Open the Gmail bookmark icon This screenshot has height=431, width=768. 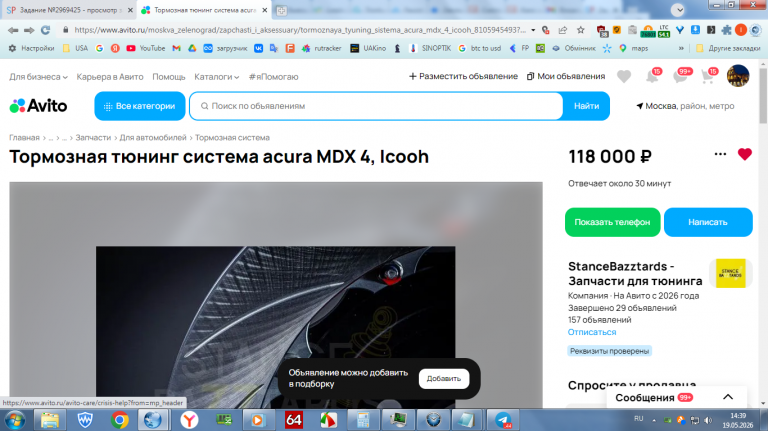point(176,48)
